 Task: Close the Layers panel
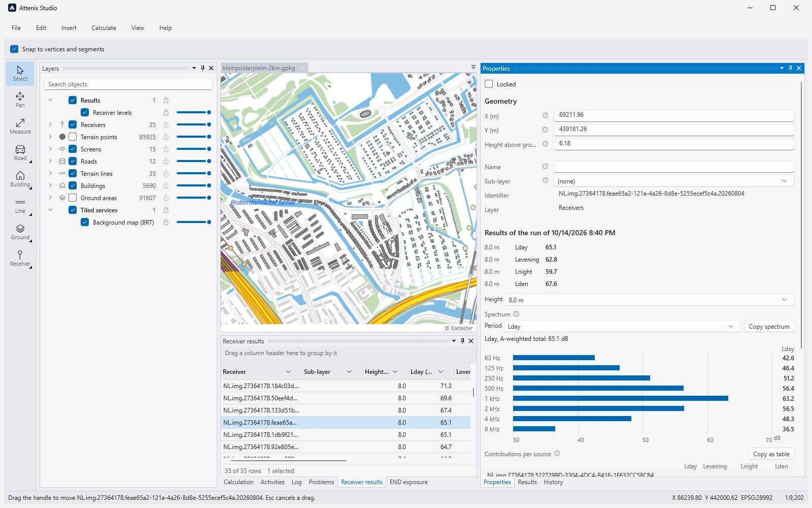[x=211, y=68]
